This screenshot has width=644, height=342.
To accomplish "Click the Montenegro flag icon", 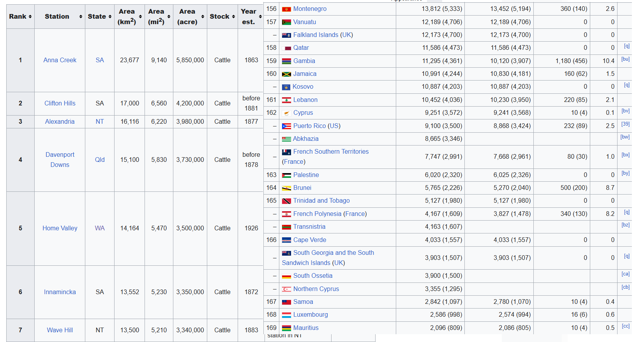I will pyautogui.click(x=286, y=9).
